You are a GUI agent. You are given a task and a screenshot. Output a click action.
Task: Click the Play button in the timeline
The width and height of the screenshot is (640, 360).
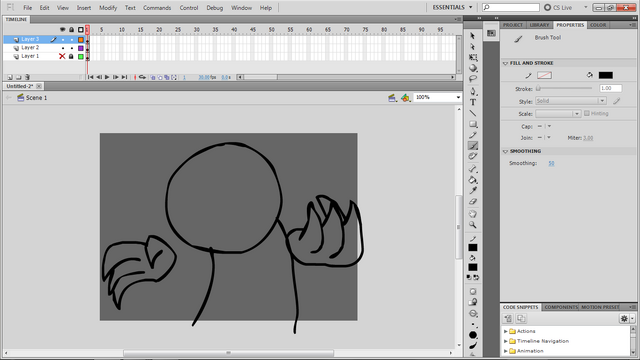(x=107, y=77)
